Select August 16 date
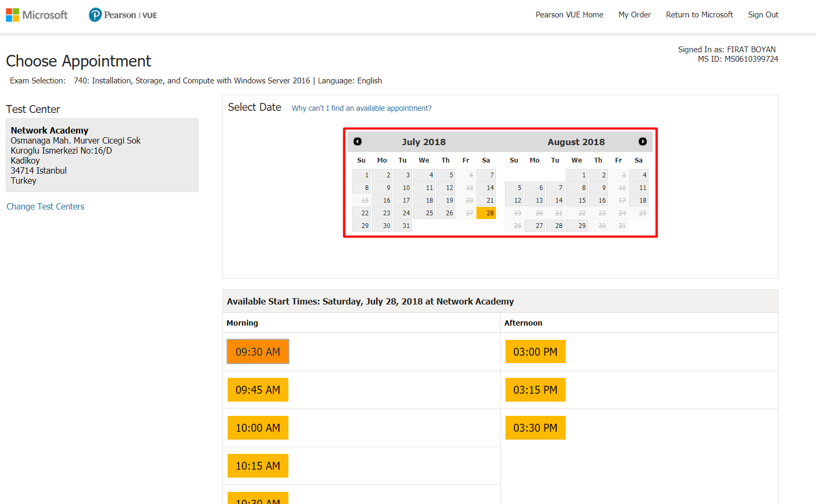 [598, 200]
